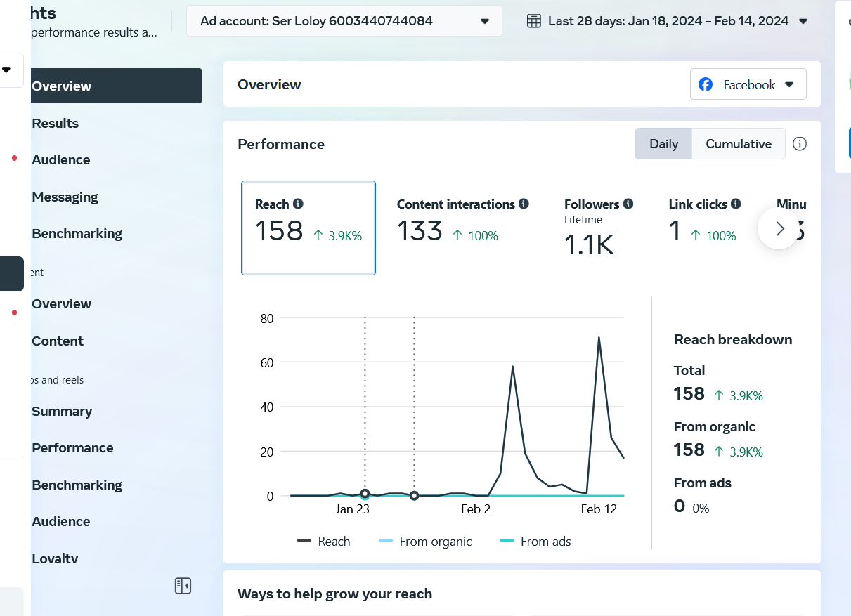Open Loyalty at the bottom of sidebar

point(55,558)
